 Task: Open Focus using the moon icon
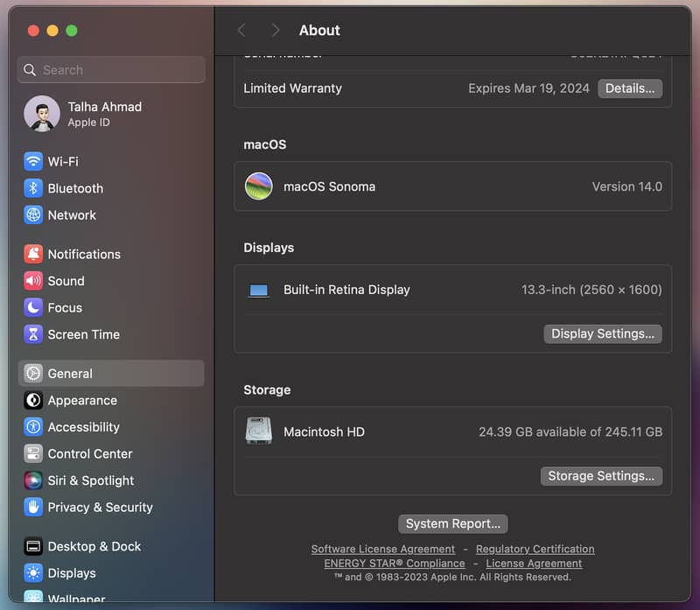click(33, 308)
